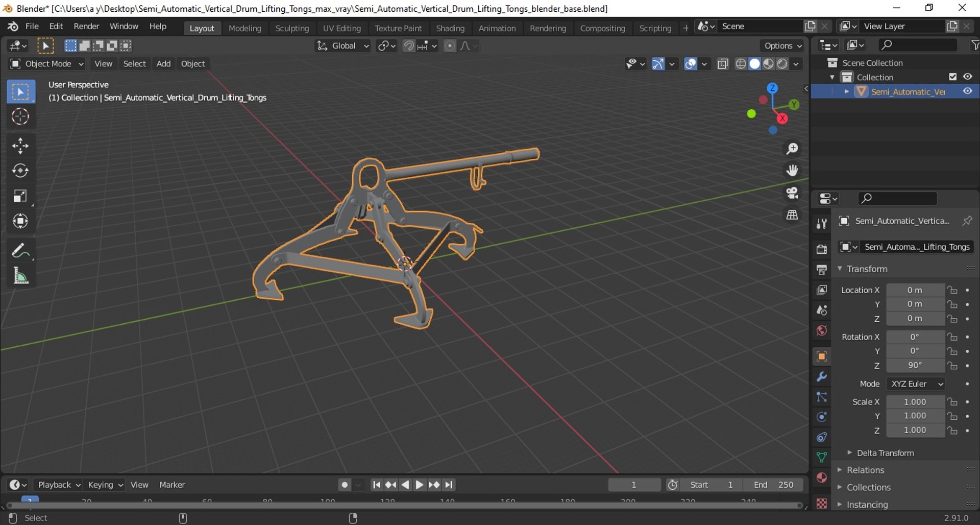Toggle proportional editing button
This screenshot has height=525, width=980.
[x=450, y=46]
